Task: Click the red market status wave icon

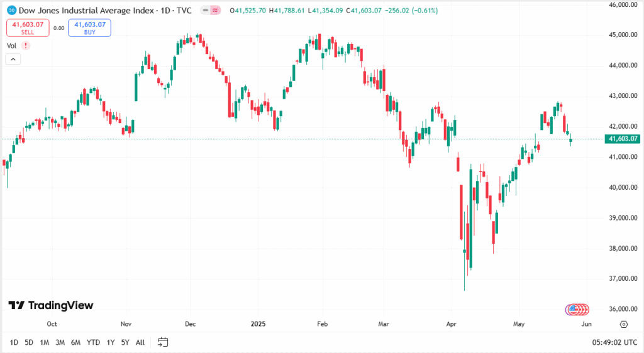Action: [x=216, y=11]
